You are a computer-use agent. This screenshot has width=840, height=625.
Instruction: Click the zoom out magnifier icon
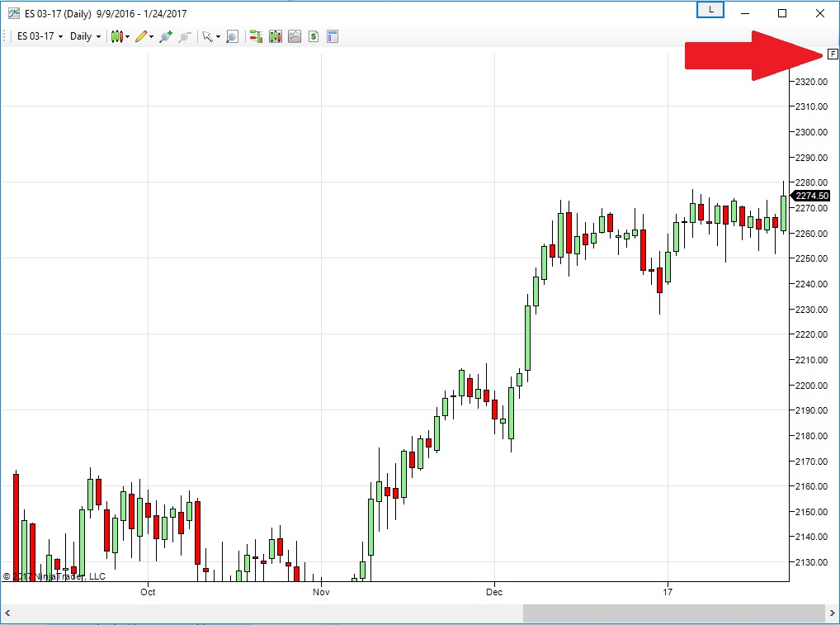click(x=185, y=36)
